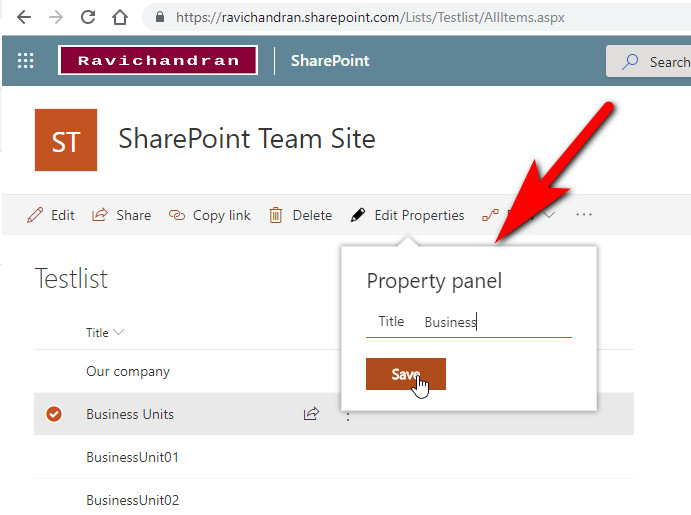Click the Share command
Screen dimensions: 691x515
coord(121,215)
